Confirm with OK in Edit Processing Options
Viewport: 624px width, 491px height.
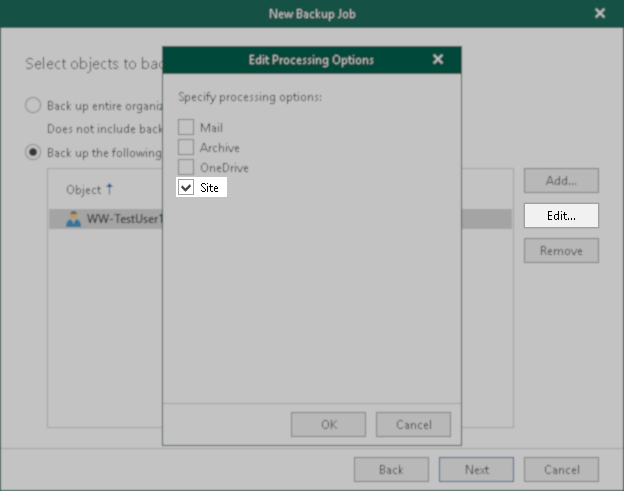(328, 425)
